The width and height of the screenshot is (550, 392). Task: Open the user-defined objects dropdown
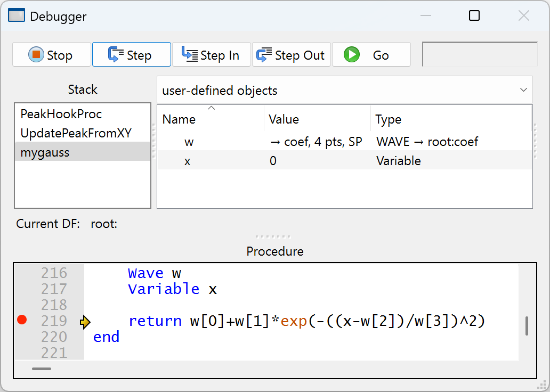(344, 90)
